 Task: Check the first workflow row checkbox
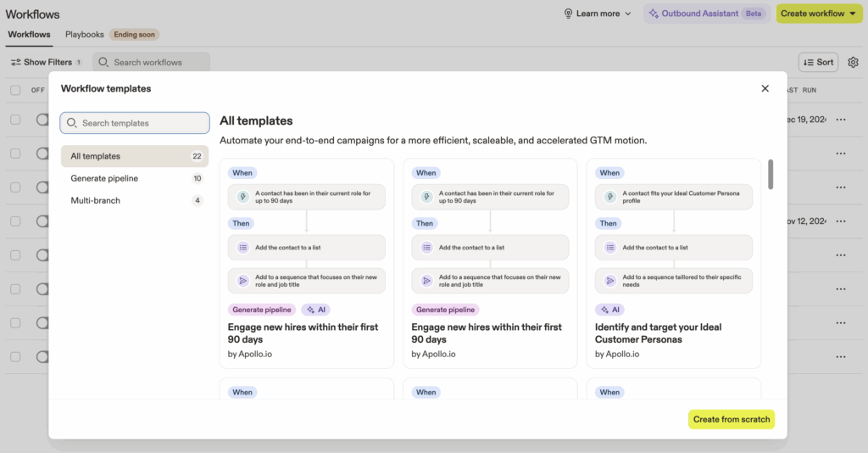[x=15, y=120]
